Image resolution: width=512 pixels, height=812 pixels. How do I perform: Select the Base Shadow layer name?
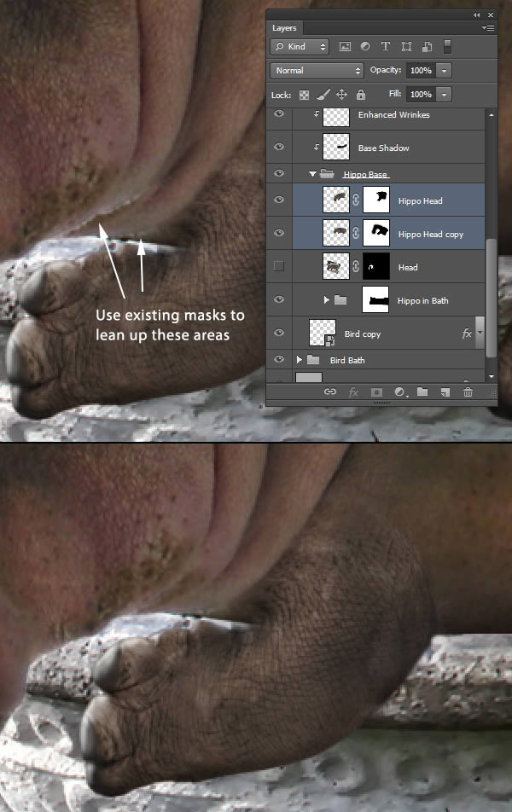pos(383,148)
